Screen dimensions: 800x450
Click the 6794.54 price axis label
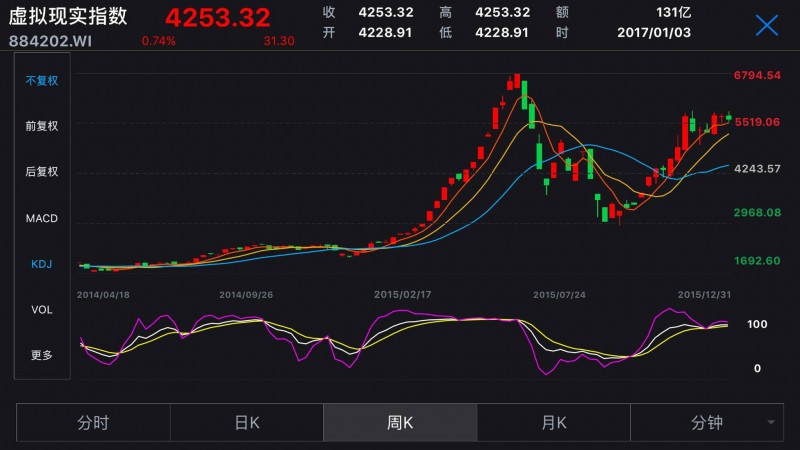756,75
